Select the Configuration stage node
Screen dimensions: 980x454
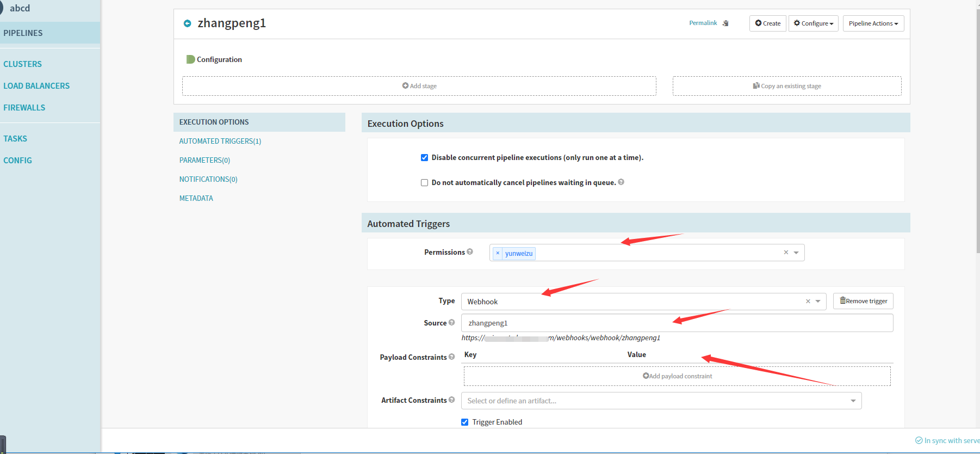coord(214,59)
